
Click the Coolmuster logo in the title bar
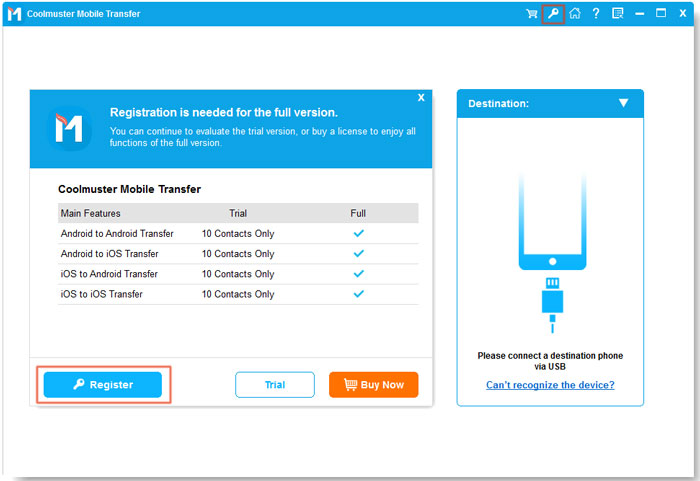click(x=14, y=14)
